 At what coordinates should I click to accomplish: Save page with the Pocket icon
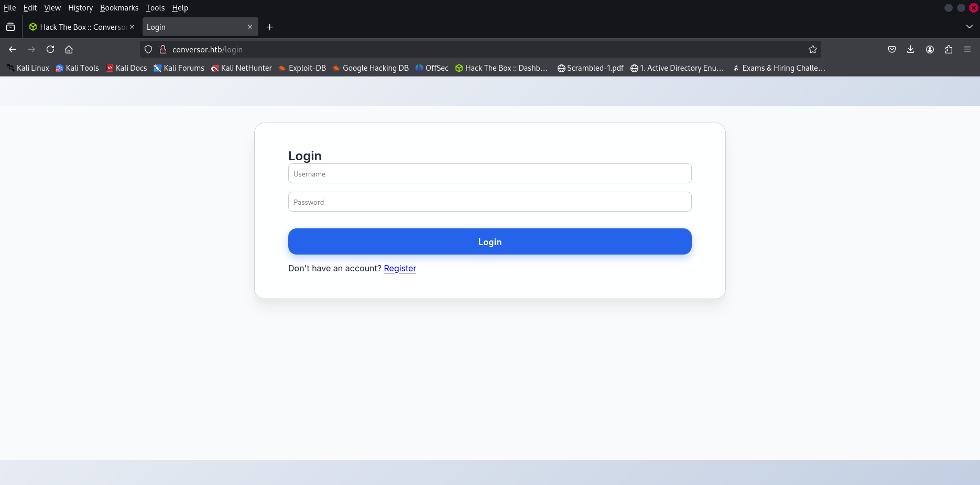click(891, 49)
